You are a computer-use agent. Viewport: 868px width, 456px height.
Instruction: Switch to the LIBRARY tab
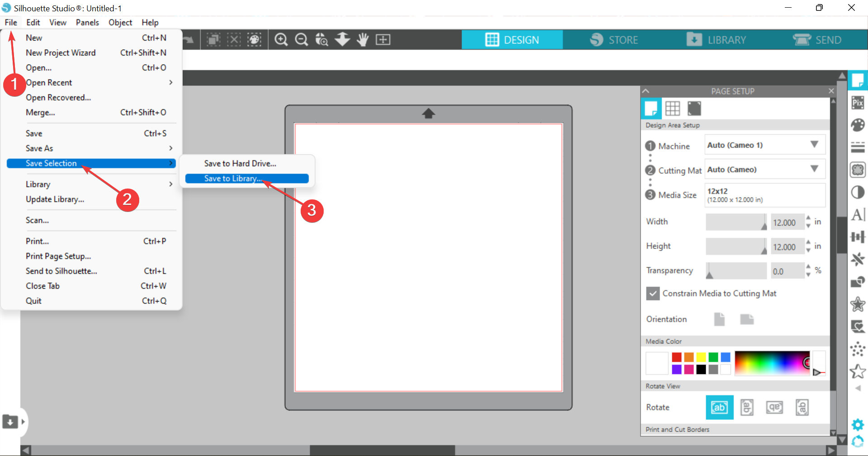coord(716,40)
